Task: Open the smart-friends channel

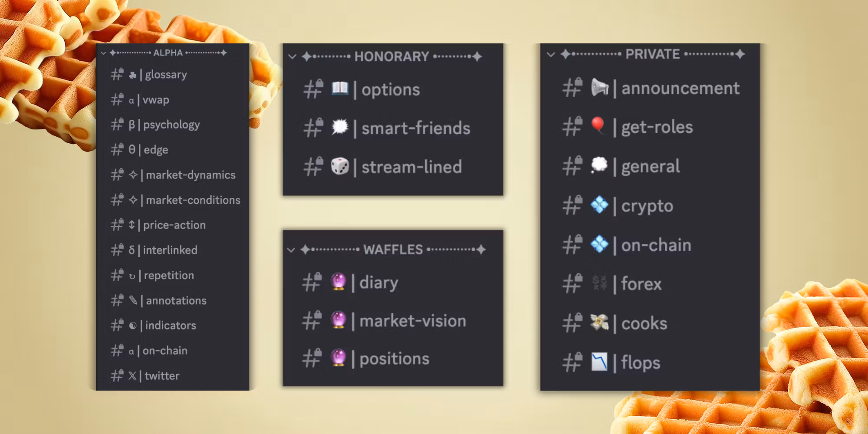Action: click(x=415, y=128)
